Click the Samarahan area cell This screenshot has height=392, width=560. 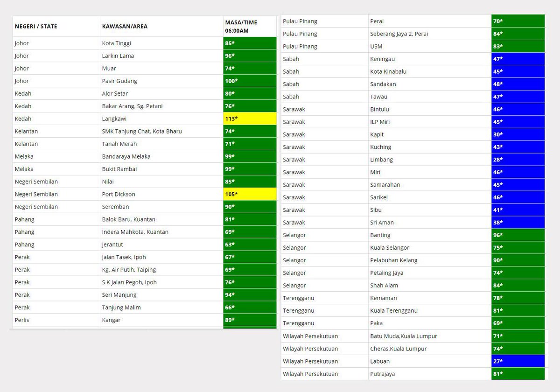click(x=430, y=185)
